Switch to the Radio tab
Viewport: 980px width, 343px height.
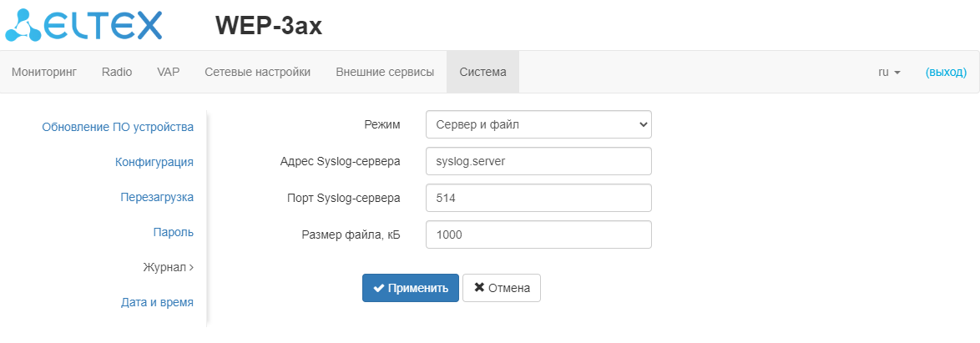[117, 72]
